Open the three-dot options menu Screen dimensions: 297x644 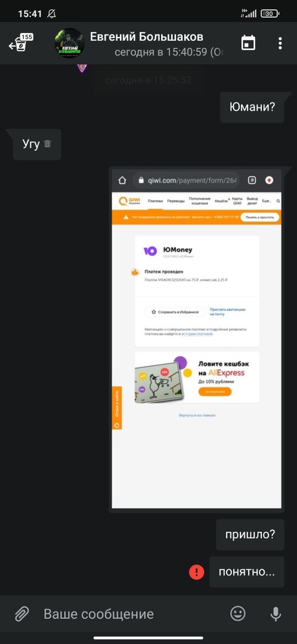click(280, 43)
